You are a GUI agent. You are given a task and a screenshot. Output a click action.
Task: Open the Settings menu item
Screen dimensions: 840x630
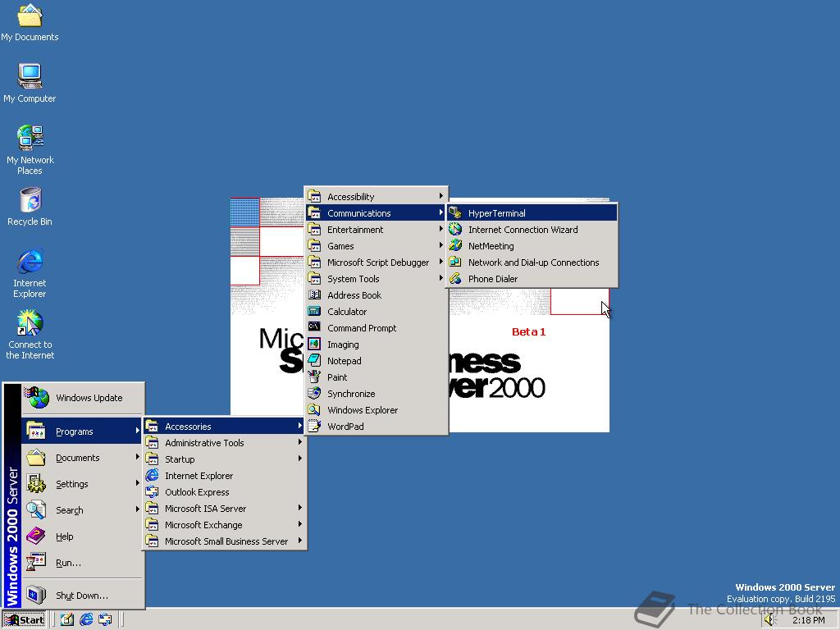(x=83, y=484)
